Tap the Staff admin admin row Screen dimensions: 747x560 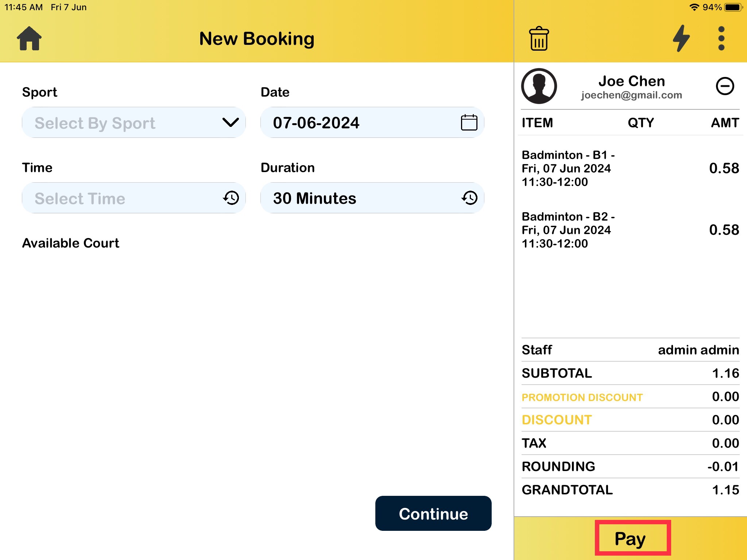click(x=630, y=350)
